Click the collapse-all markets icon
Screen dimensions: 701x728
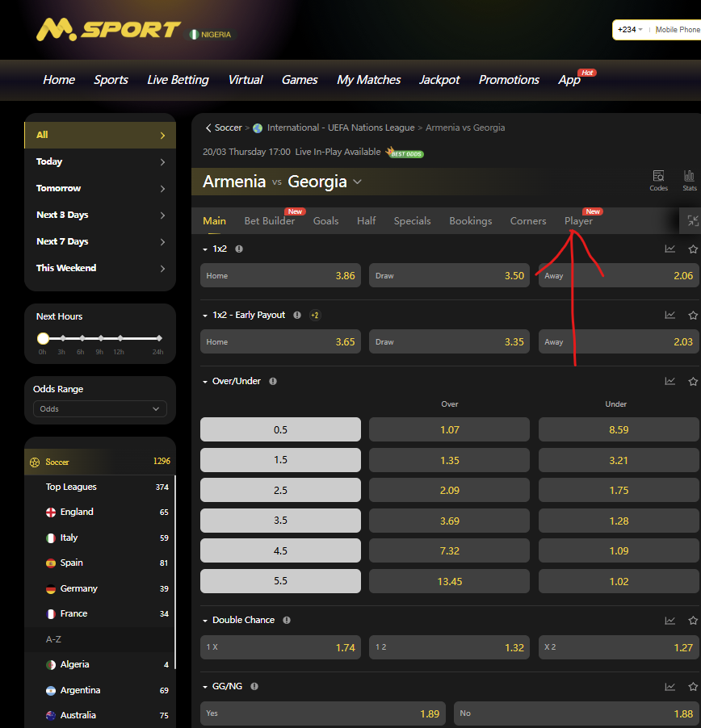click(x=692, y=220)
